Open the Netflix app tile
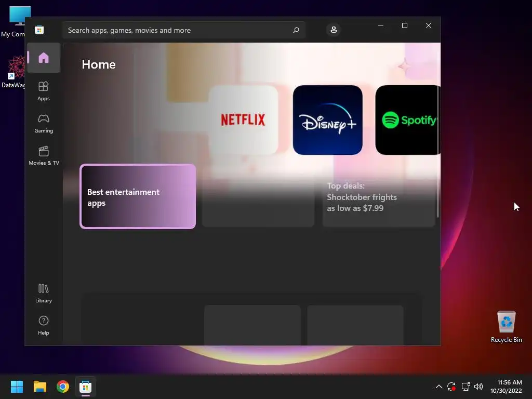The image size is (532, 399). [x=243, y=120]
